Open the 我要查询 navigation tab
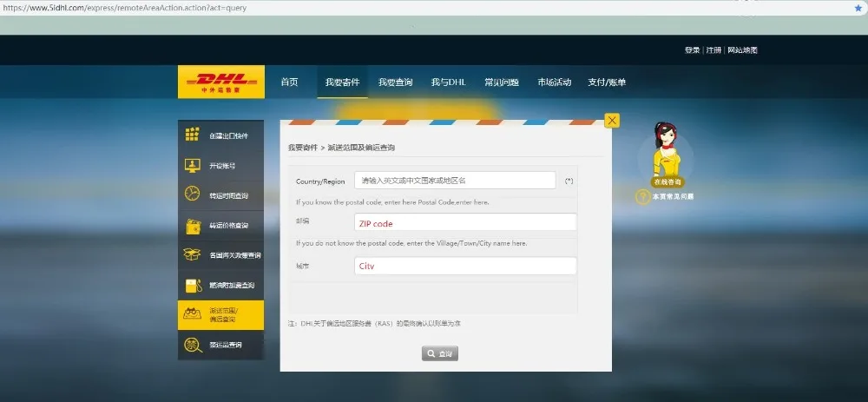The image size is (868, 402). (395, 82)
